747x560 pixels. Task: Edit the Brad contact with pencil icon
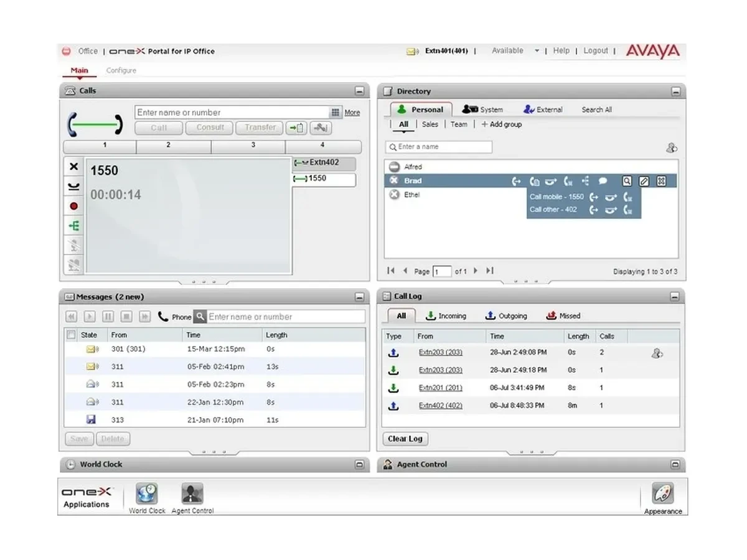click(x=644, y=181)
